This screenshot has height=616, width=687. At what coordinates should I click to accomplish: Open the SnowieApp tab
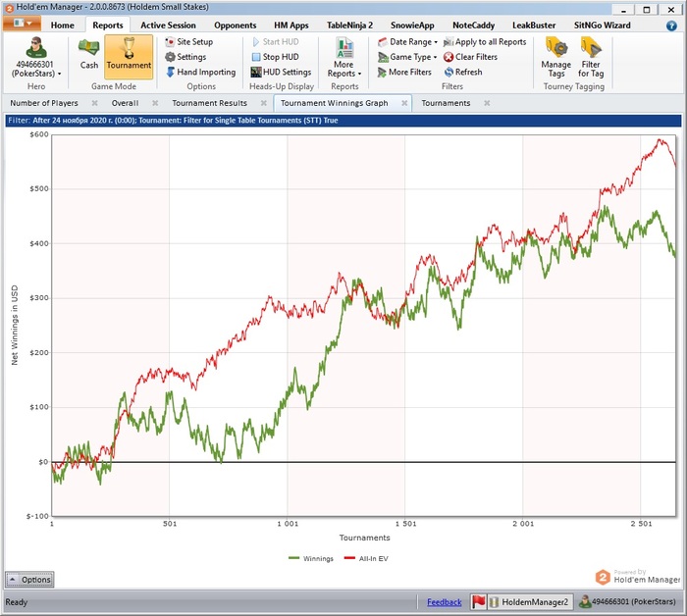click(x=412, y=26)
